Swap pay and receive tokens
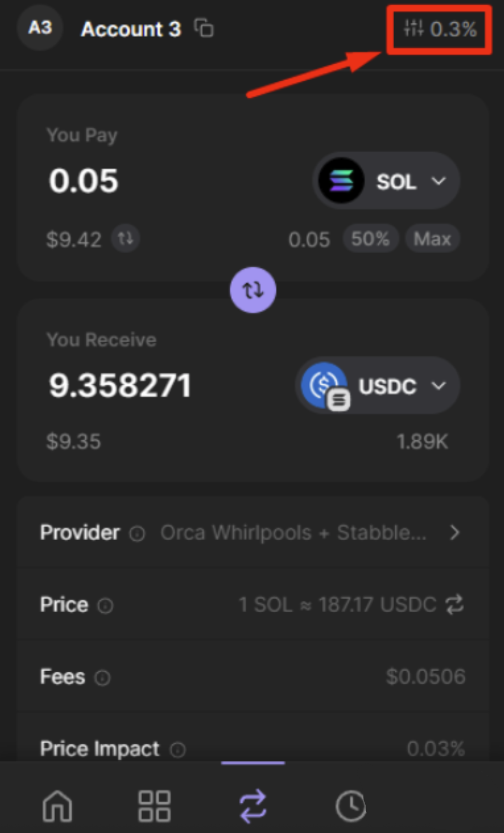Viewport: 504px width, 833px height. [253, 290]
